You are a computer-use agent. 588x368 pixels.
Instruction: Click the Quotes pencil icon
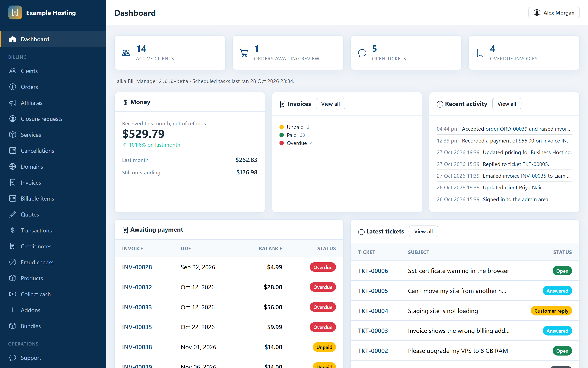tap(13, 214)
